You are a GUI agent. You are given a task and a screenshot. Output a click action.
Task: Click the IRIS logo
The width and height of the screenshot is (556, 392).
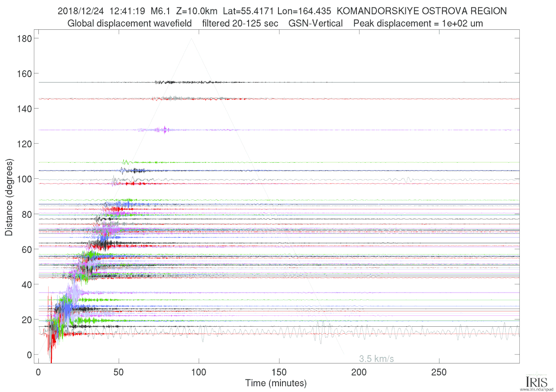pos(536,381)
